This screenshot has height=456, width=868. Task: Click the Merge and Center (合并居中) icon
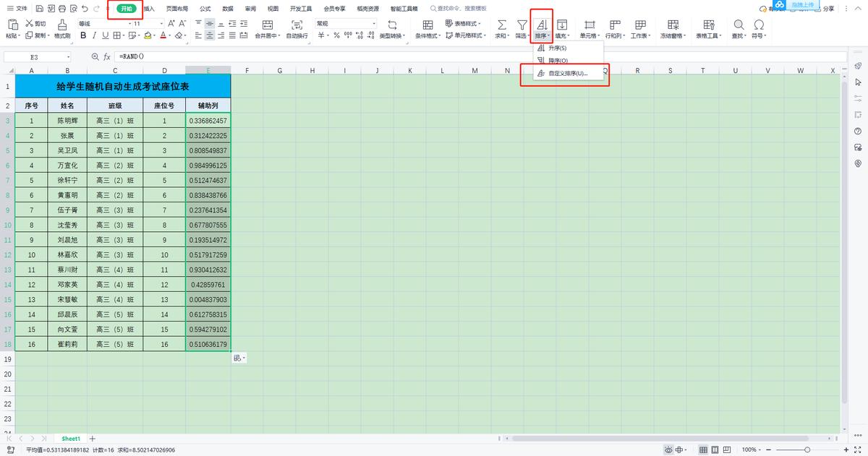pyautogui.click(x=267, y=25)
